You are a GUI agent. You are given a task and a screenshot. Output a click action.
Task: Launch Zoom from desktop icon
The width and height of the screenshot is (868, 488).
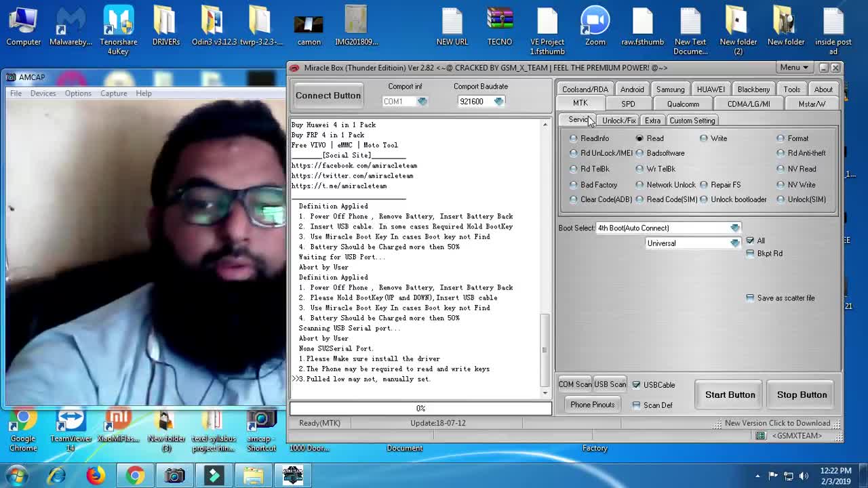(x=595, y=27)
